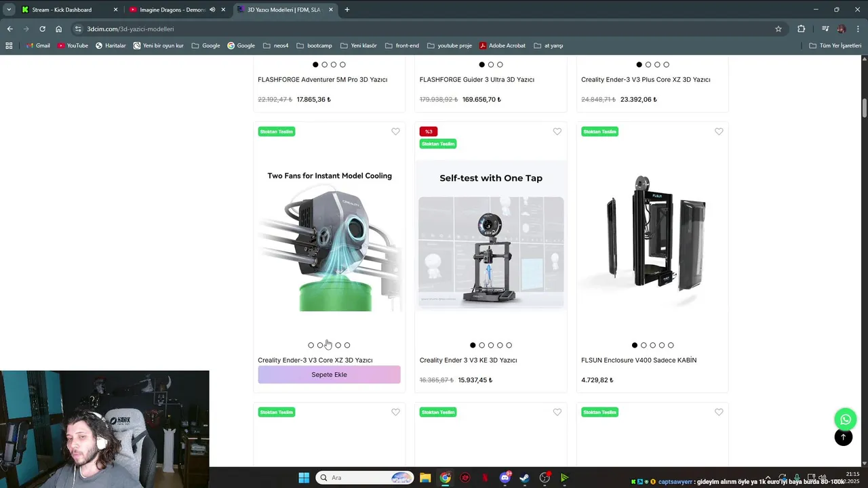868x488 pixels.
Task: Open the Google apps grid in bookmarks bar
Action: (x=9, y=45)
